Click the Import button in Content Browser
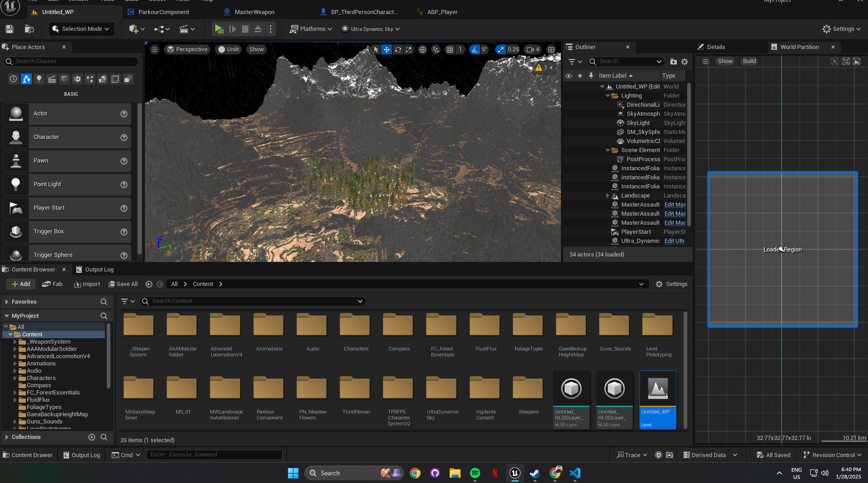This screenshot has height=483, width=868. coord(87,284)
